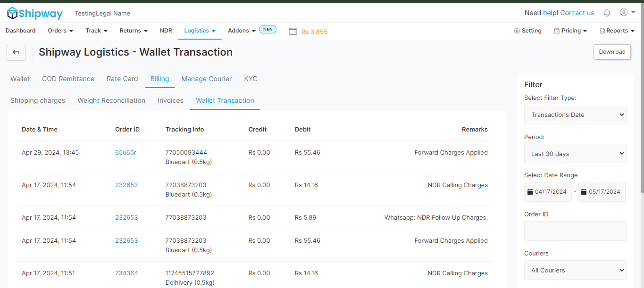The image size is (644, 288).
Task: Click the Setting gear item
Action: [527, 31]
